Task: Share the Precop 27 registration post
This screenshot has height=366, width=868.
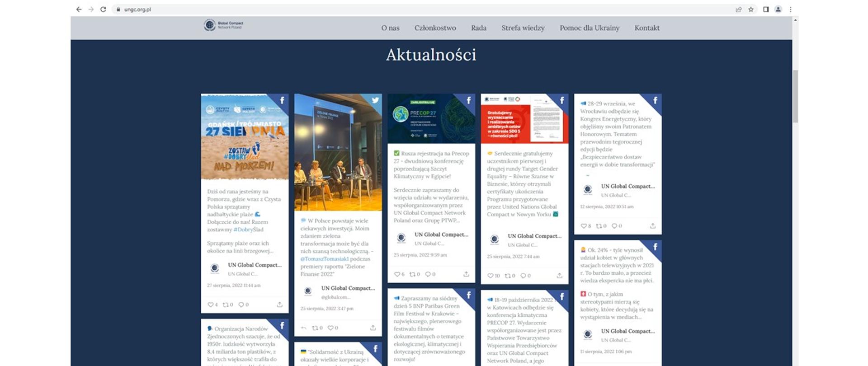Action: pyautogui.click(x=466, y=274)
